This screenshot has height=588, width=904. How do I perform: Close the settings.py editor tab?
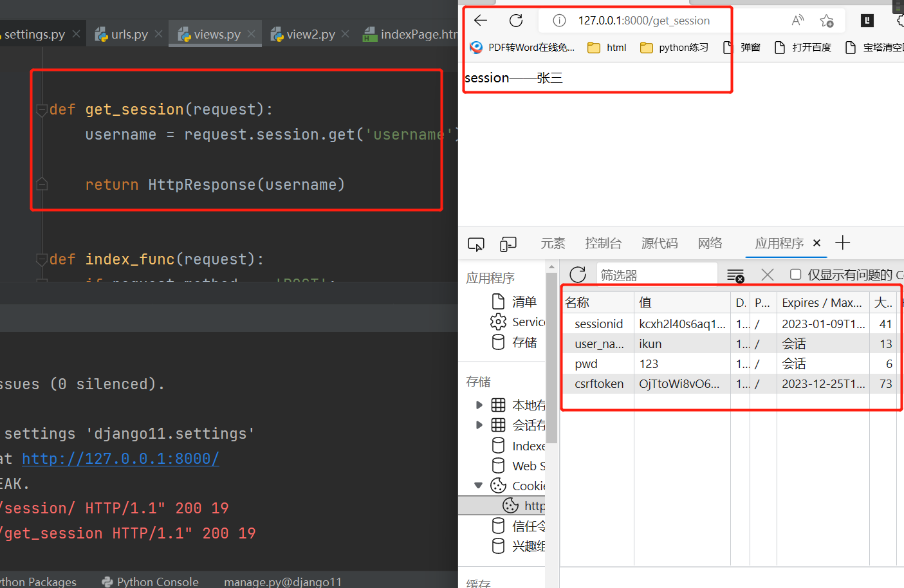point(76,34)
